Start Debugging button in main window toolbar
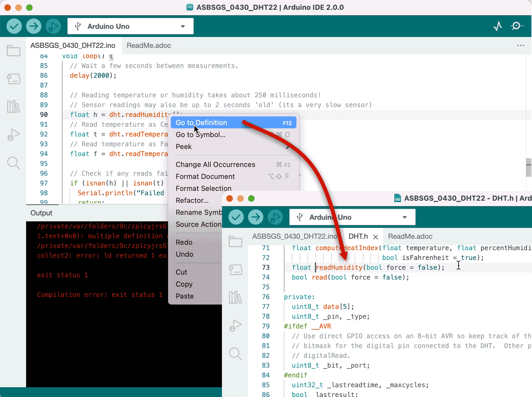The height and width of the screenshot is (397, 532). [53, 26]
